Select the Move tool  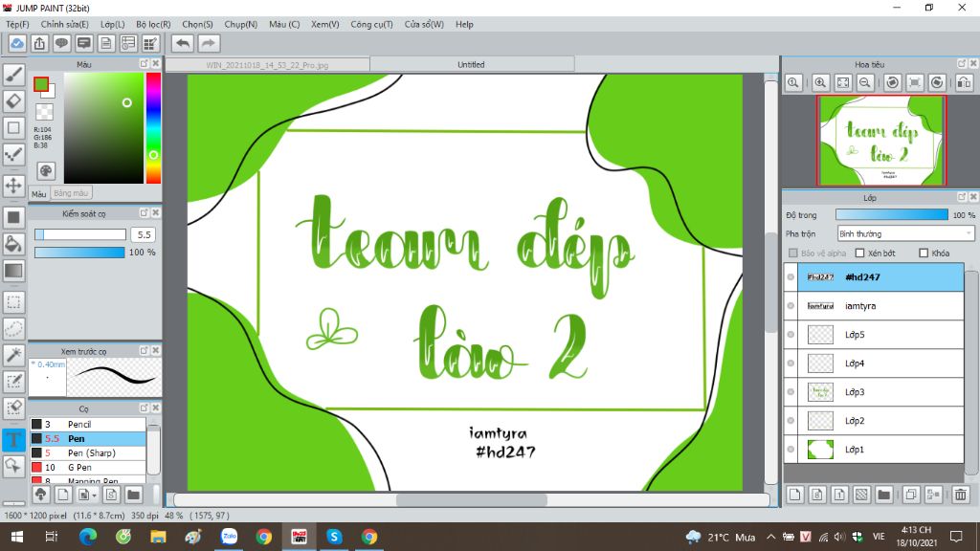tap(13, 186)
